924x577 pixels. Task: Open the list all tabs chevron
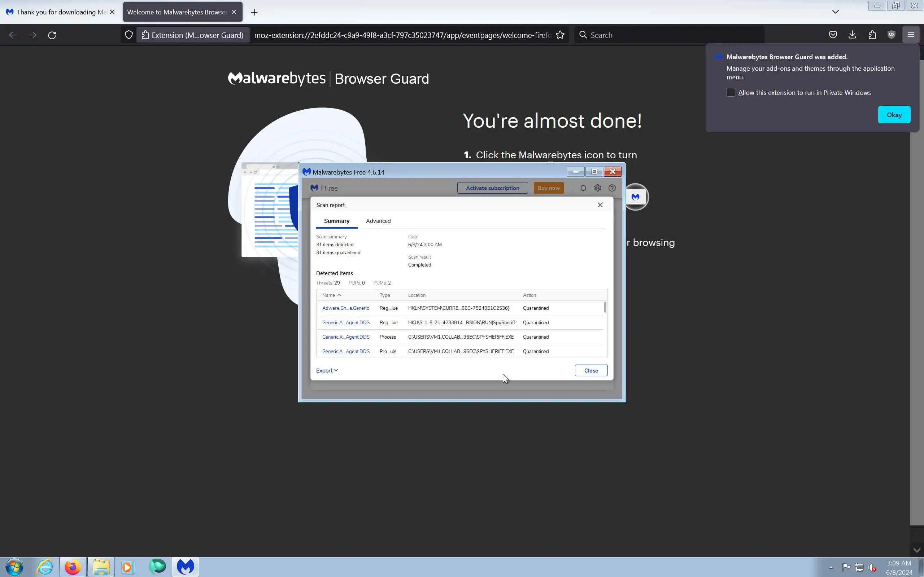(836, 12)
